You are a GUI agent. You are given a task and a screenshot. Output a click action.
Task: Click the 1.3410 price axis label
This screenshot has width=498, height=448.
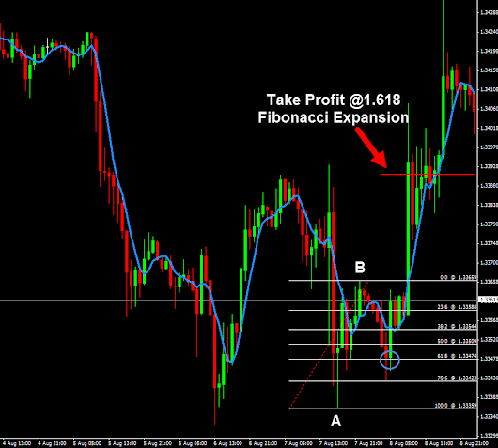click(489, 89)
